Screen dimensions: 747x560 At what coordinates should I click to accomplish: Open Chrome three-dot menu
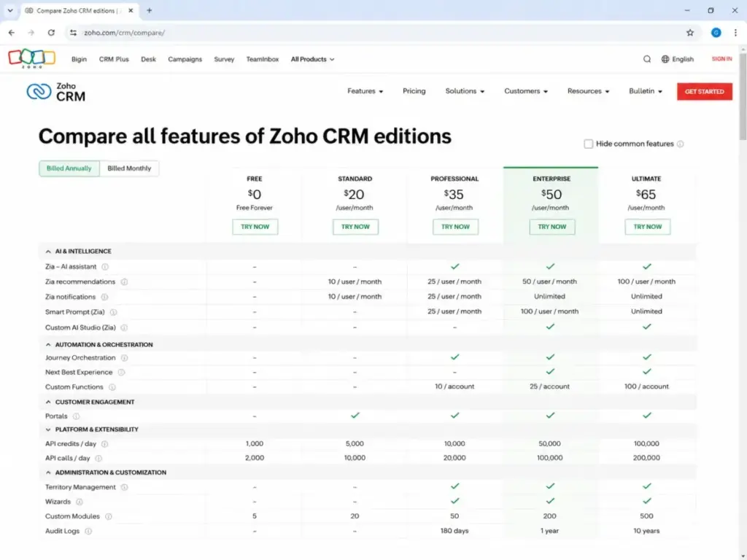(x=735, y=33)
